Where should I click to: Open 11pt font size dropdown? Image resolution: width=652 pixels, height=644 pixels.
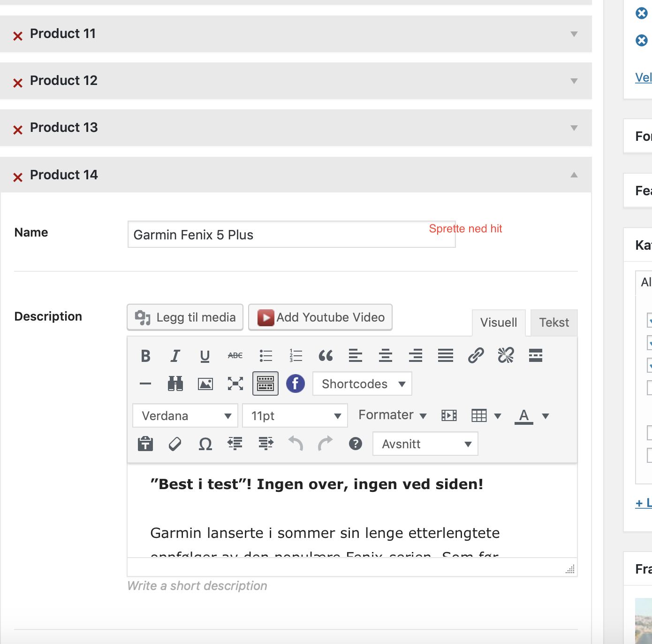(295, 415)
